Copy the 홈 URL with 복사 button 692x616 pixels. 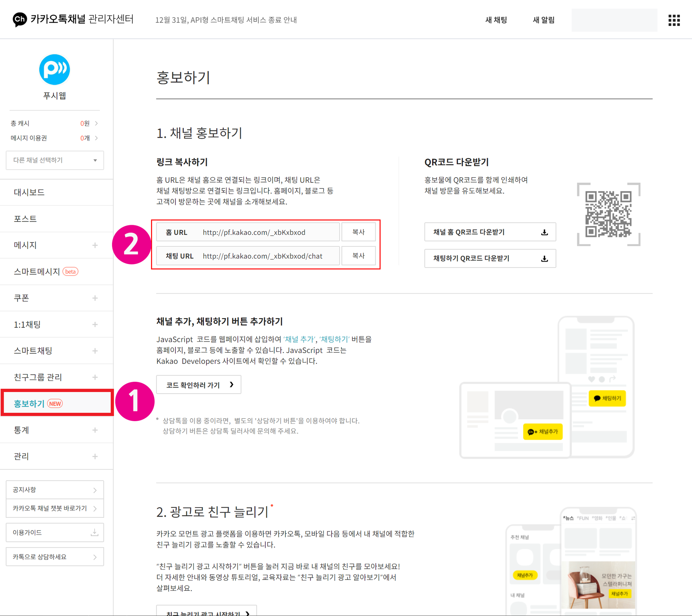(358, 232)
